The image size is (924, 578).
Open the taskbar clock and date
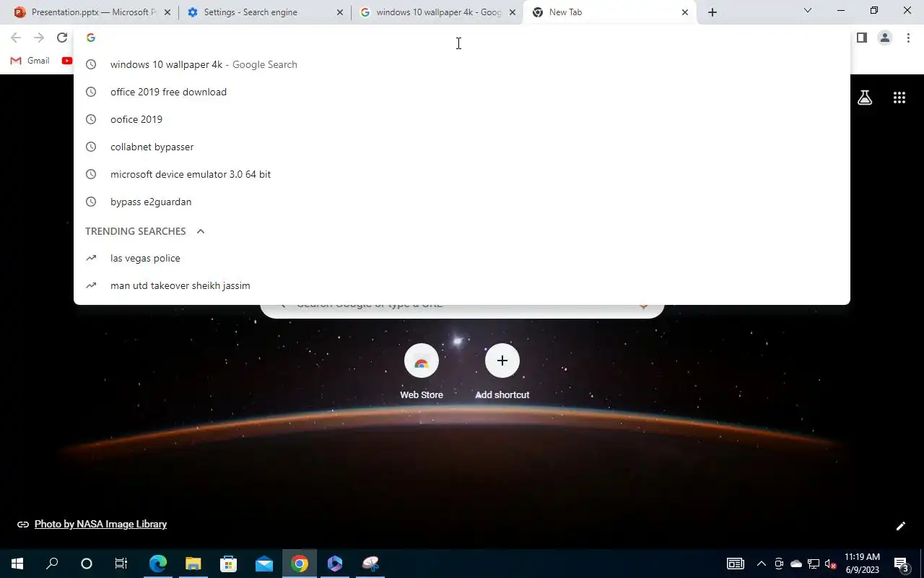click(862, 564)
